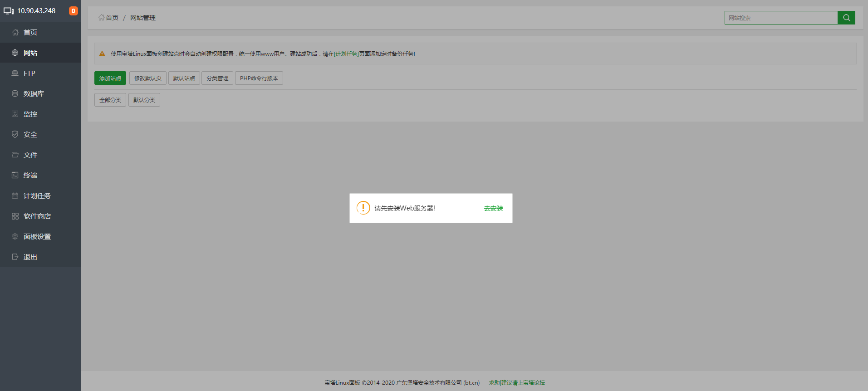
Task: Click the 默认站点 button
Action: [x=184, y=78]
